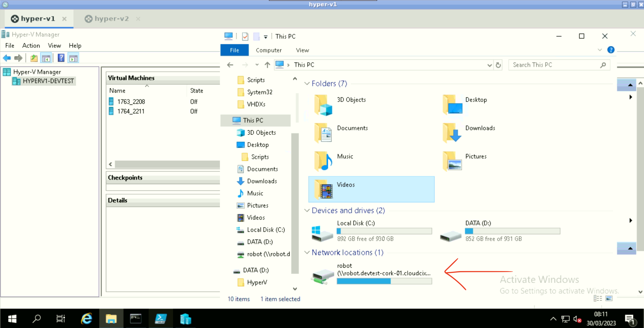Open the Computer ribbon tab
This screenshot has width=644, height=328.
pos(269,50)
